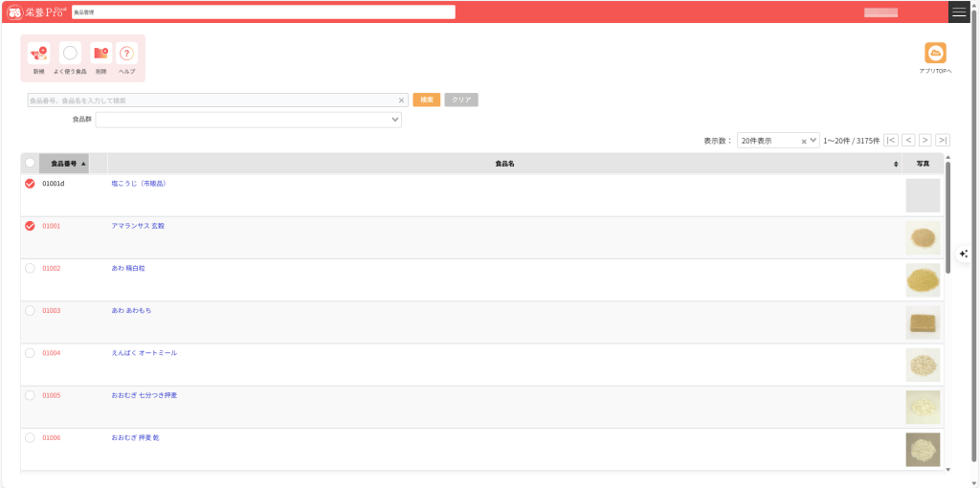
Task: Check the 01003 あわ あわもち row checkbox
Action: coord(30,311)
